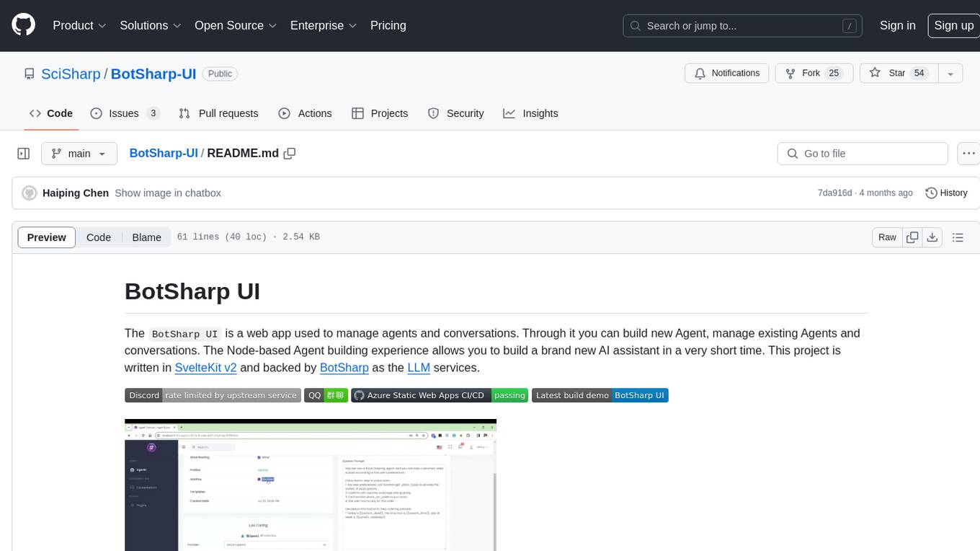Focus the Search or jump to field
980x551 pixels.
(x=743, y=26)
